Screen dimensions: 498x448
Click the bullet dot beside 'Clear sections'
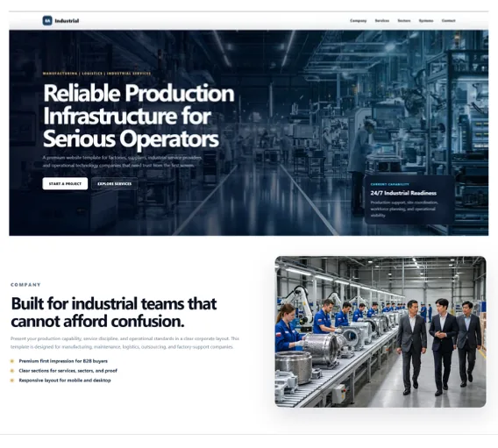point(12,371)
